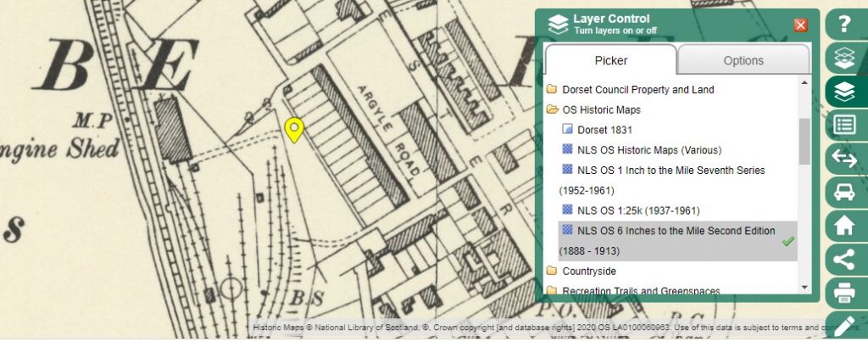Switch to the Options tab
Image resolution: width=868 pixels, height=342 pixels.
point(743,60)
